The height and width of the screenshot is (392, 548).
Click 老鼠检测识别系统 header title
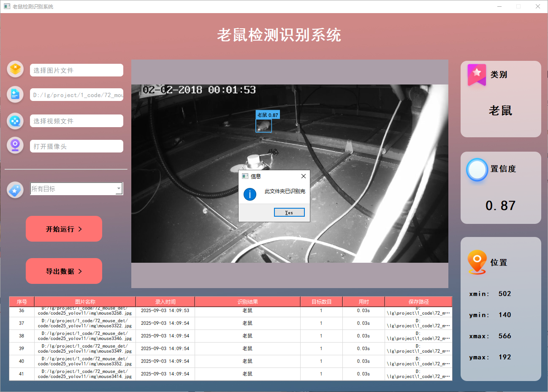tap(279, 35)
